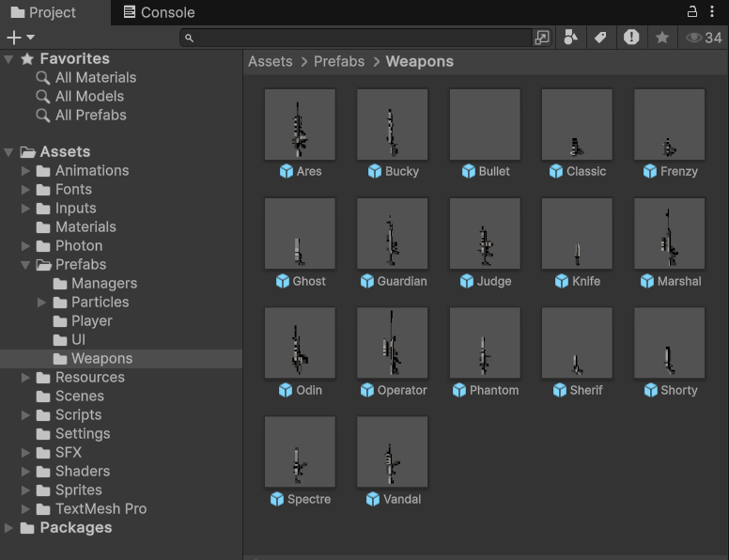
Task: Select the Settings folder
Action: click(73, 433)
